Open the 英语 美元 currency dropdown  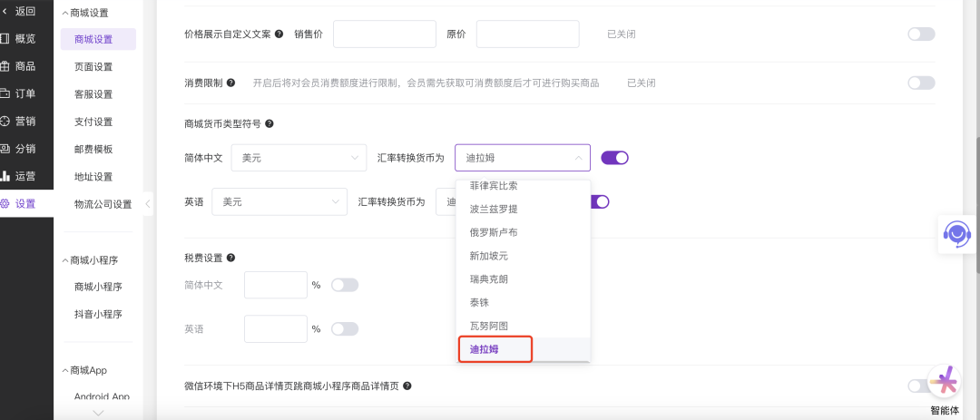coord(279,201)
